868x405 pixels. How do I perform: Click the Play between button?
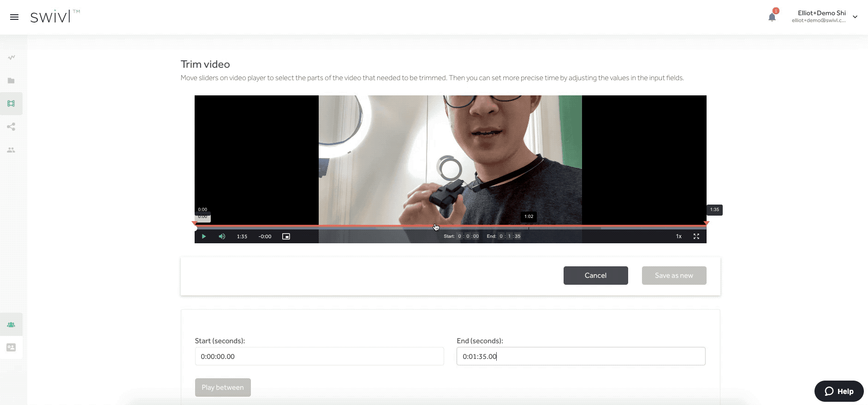pyautogui.click(x=223, y=387)
